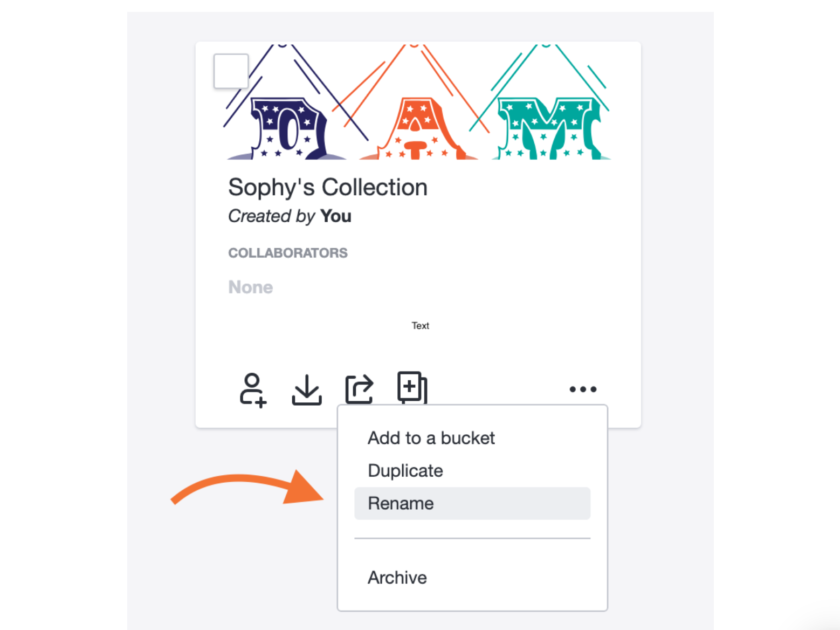Tick the collection card selection checkbox
Viewport: 840px width, 630px height.
[231, 71]
